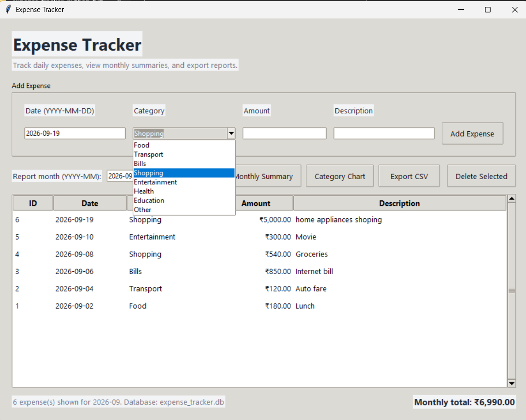Click the Add Expense button
This screenshot has width=526, height=420.
pyautogui.click(x=472, y=134)
